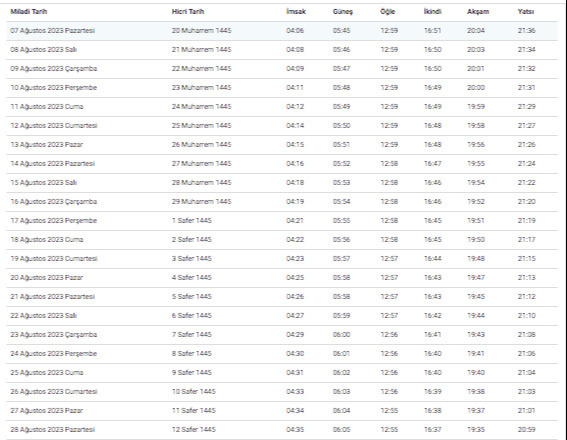The image size is (567, 440).
Task: Click the Akşam column header
Action: (478, 12)
